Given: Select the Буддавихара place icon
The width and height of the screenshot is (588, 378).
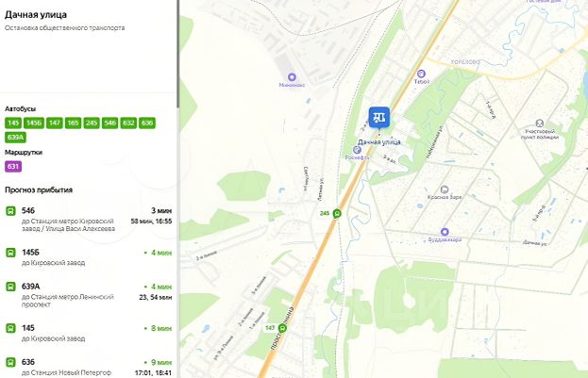Looking at the screenshot, I should click(445, 232).
